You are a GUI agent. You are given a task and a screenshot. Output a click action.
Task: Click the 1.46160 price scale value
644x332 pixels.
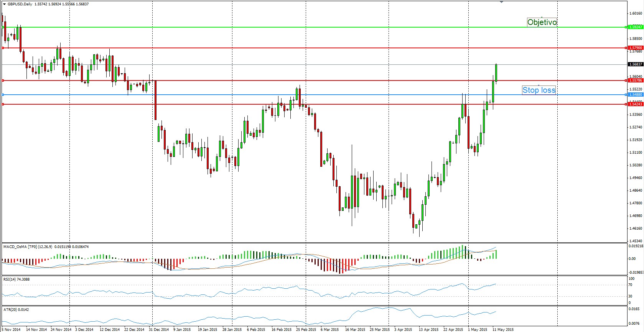tap(636, 228)
